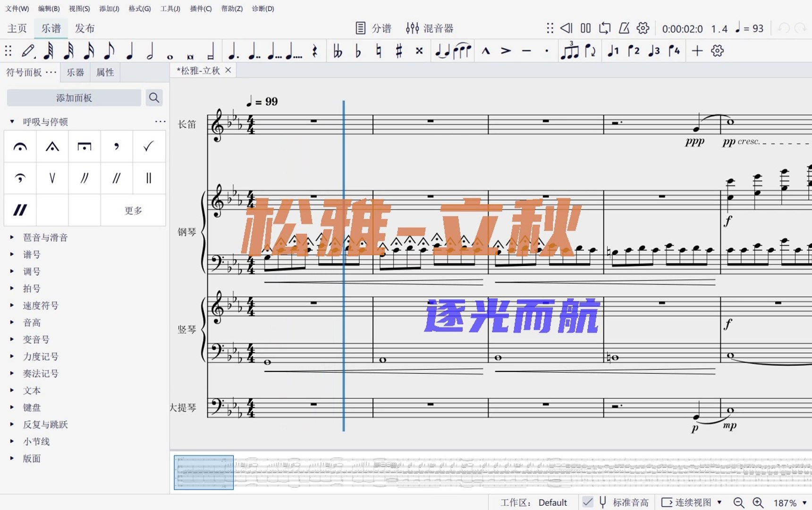Apply the sharp accidental icon
812x510 pixels.
[x=399, y=51]
